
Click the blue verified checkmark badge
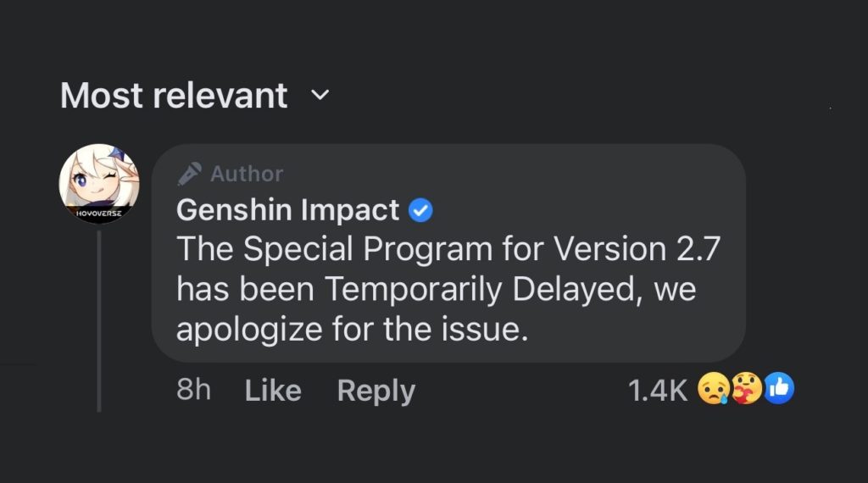pos(421,210)
